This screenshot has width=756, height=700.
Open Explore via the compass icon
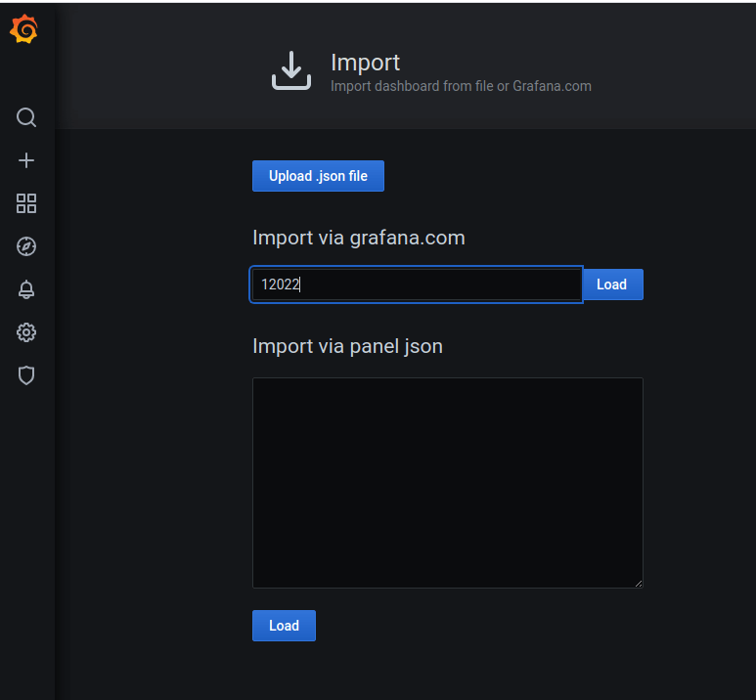(x=26, y=246)
